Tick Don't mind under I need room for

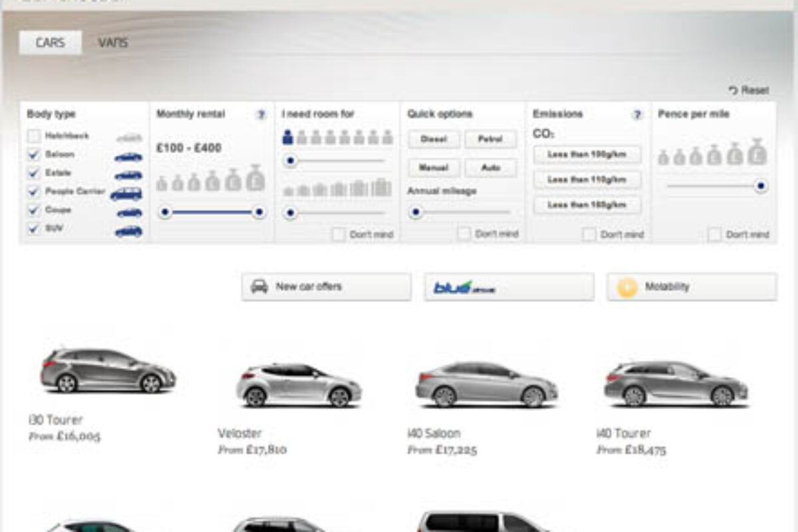[338, 234]
